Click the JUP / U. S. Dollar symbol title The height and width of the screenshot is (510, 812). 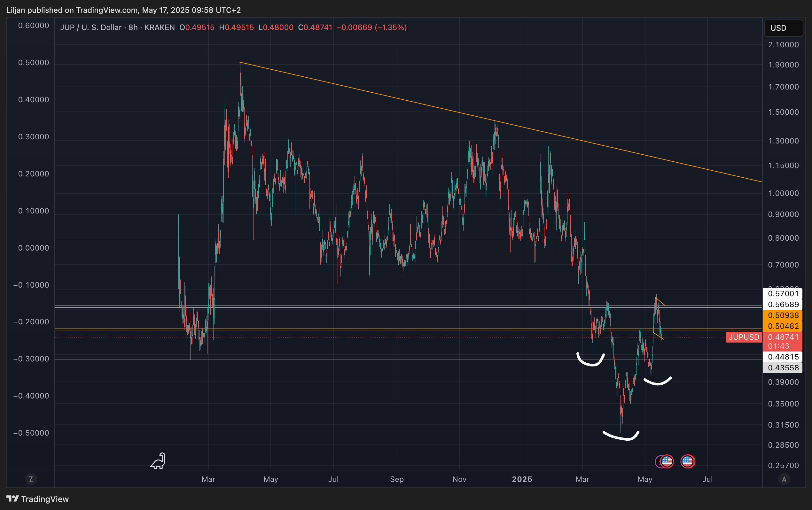tap(91, 27)
